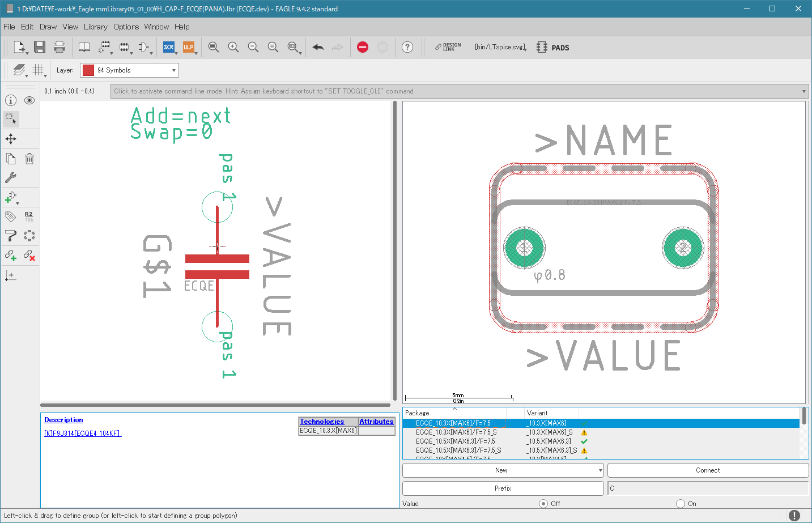Open the Attributes link
Viewport: 812px width, 523px height.
376,422
